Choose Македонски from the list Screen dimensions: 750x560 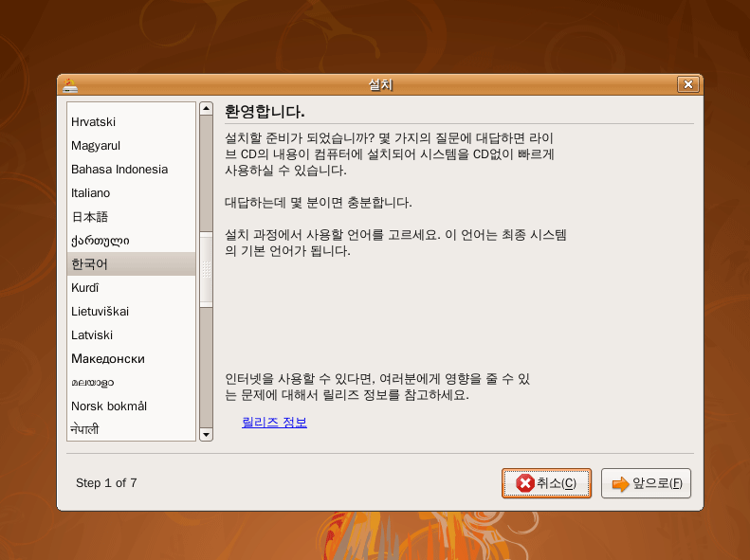pyautogui.click(x=131, y=358)
